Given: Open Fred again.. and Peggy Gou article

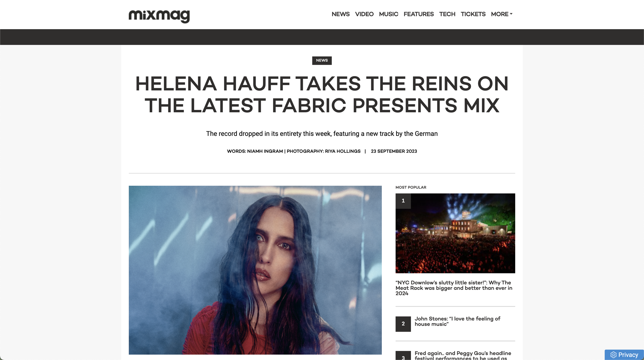Looking at the screenshot, I should 463,355.
